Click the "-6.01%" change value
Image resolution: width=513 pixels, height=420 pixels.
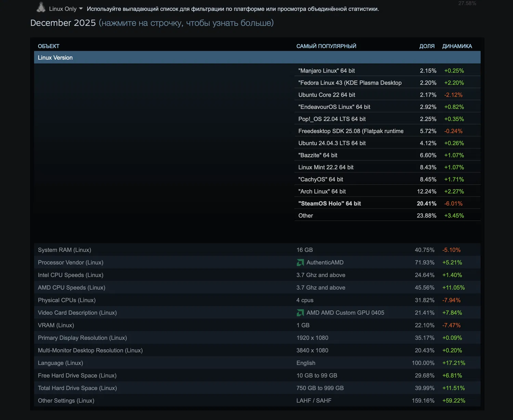point(453,204)
